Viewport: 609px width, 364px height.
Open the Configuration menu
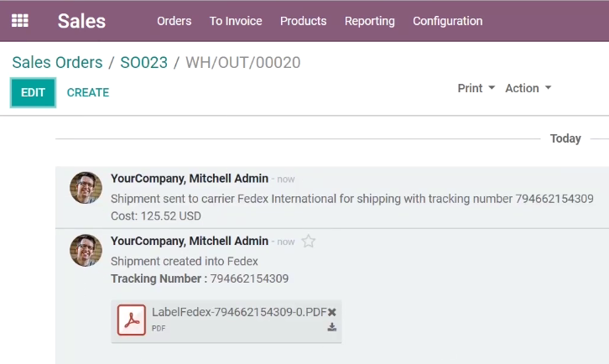448,21
